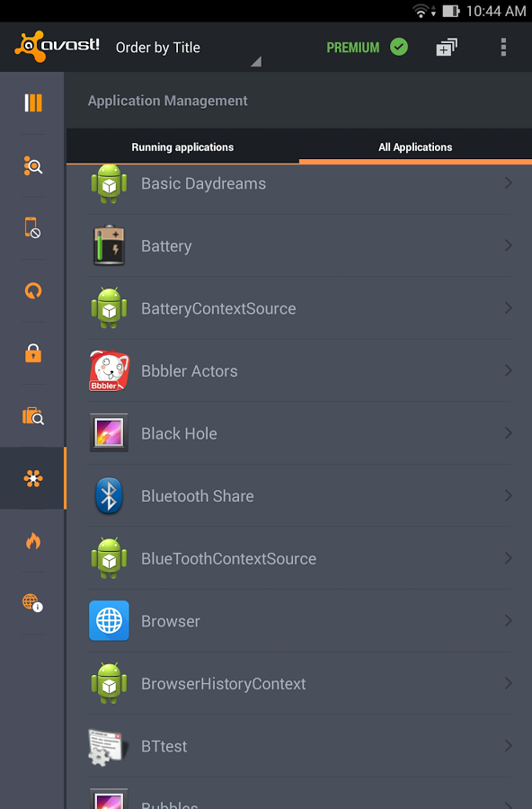Open the virus scanner sidebar icon

(x=33, y=166)
